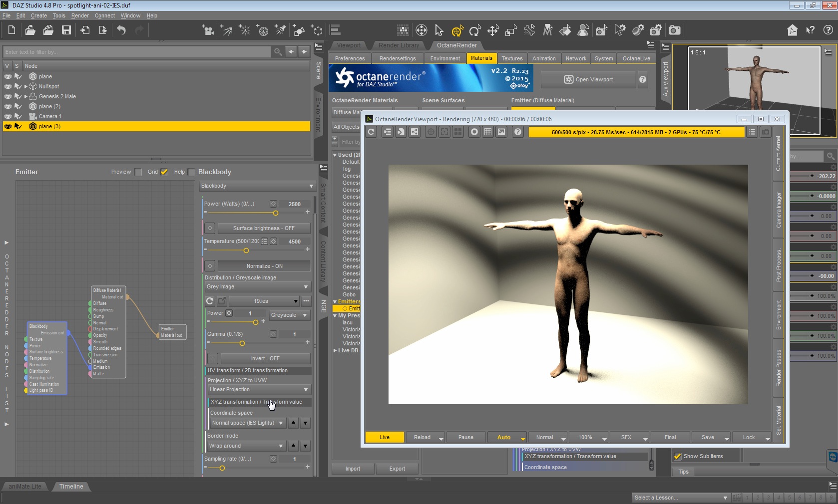Uncheck Show Sub Items
The image size is (838, 504).
click(x=678, y=456)
